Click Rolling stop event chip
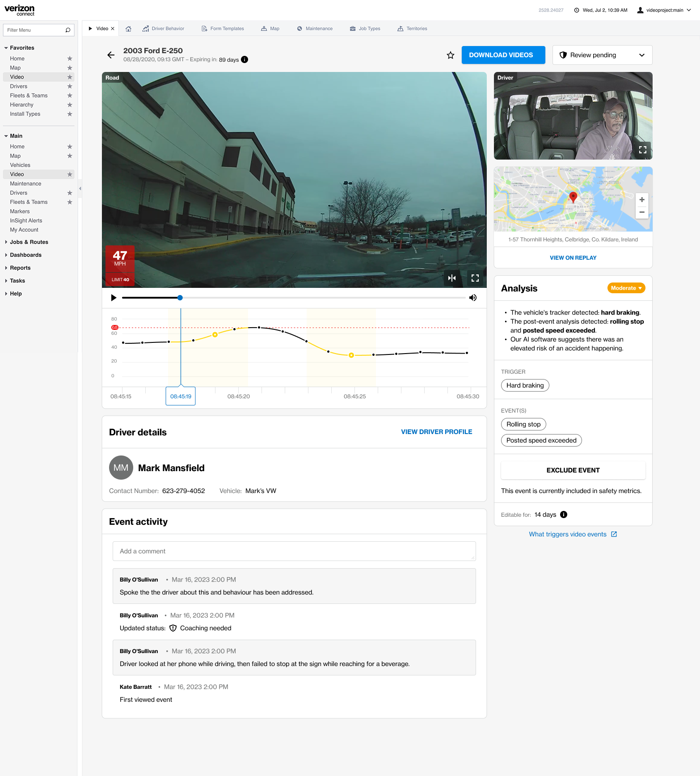This screenshot has height=776, width=700. (523, 424)
